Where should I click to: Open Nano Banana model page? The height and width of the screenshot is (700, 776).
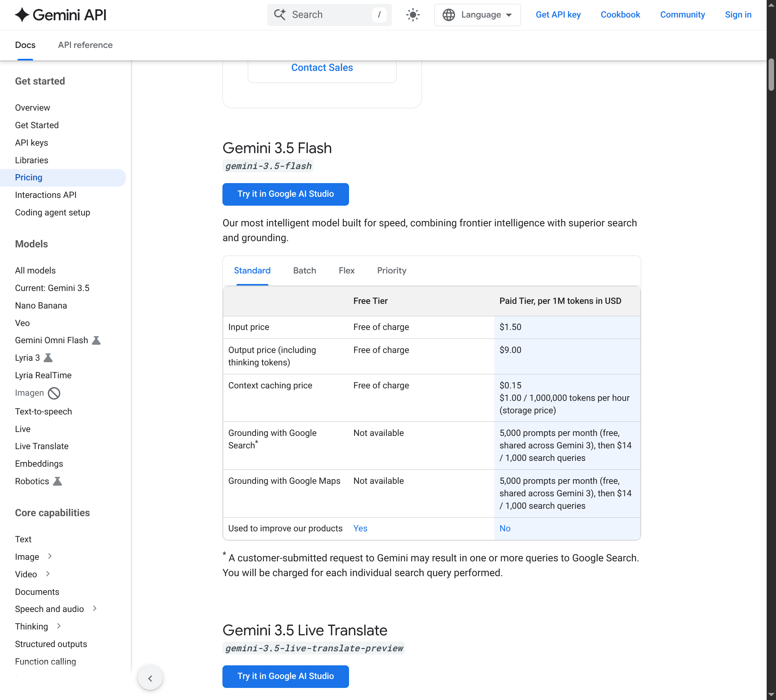pos(41,306)
